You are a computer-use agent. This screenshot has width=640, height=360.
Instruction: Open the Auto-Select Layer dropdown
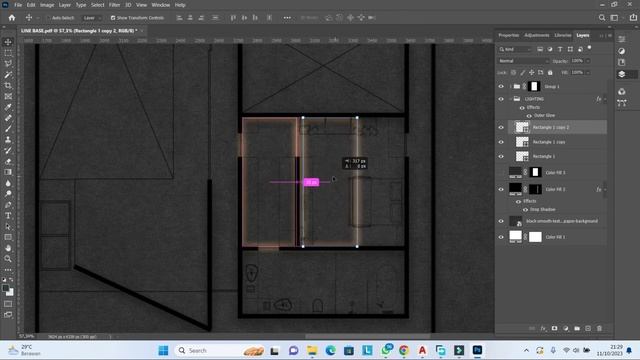[x=91, y=18]
